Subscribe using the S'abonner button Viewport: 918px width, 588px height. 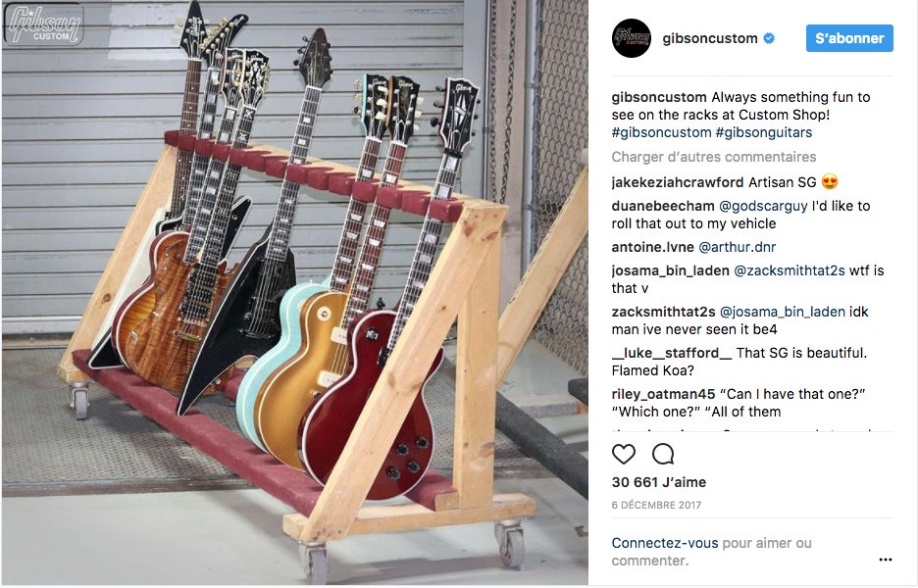pos(849,38)
